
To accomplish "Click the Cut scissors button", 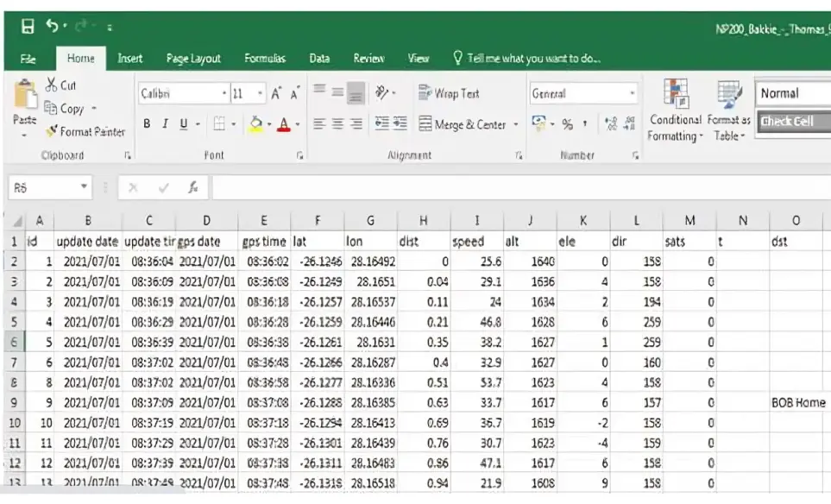I will pos(60,85).
